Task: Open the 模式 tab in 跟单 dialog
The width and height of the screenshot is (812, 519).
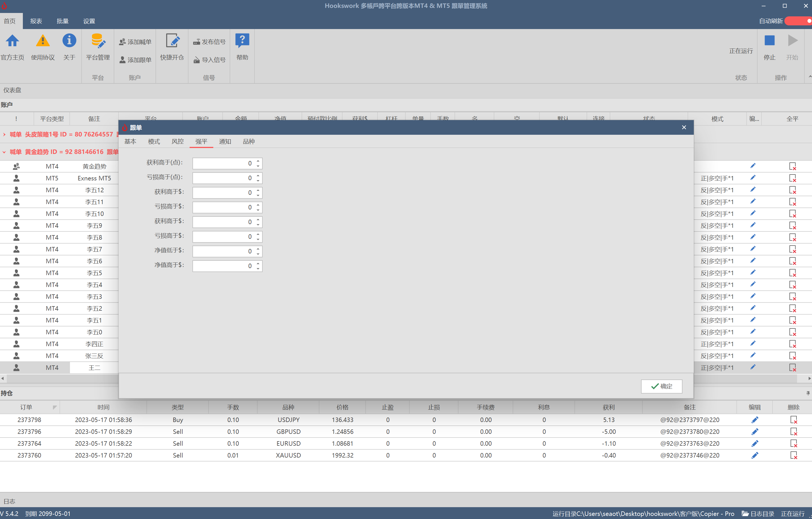Action: 154,142
